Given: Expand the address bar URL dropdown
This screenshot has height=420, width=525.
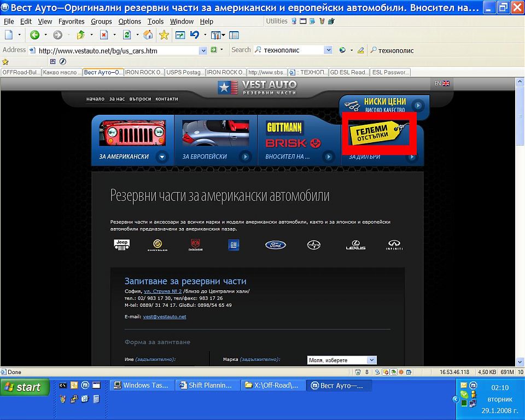Looking at the screenshot, I should [x=203, y=50].
